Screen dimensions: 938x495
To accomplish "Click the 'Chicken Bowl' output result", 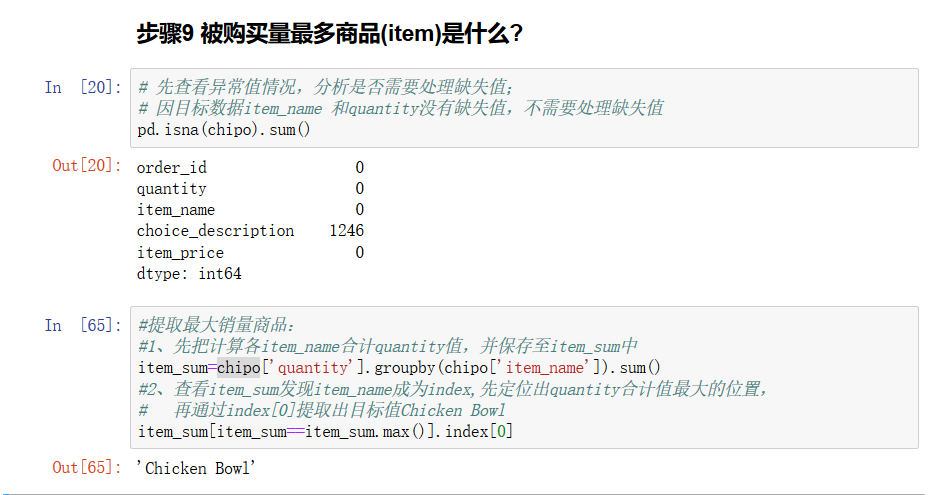I will [x=197, y=468].
